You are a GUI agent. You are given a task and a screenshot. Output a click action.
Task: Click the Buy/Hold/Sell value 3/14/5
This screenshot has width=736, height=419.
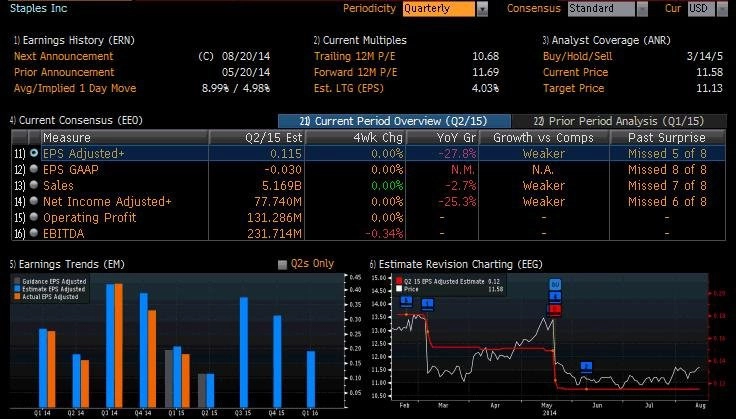click(705, 56)
